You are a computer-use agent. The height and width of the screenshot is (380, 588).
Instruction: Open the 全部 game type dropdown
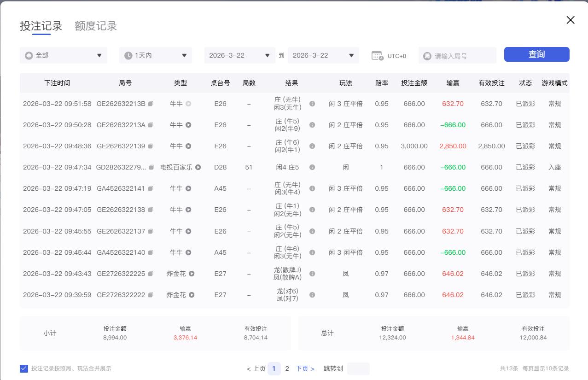point(64,55)
